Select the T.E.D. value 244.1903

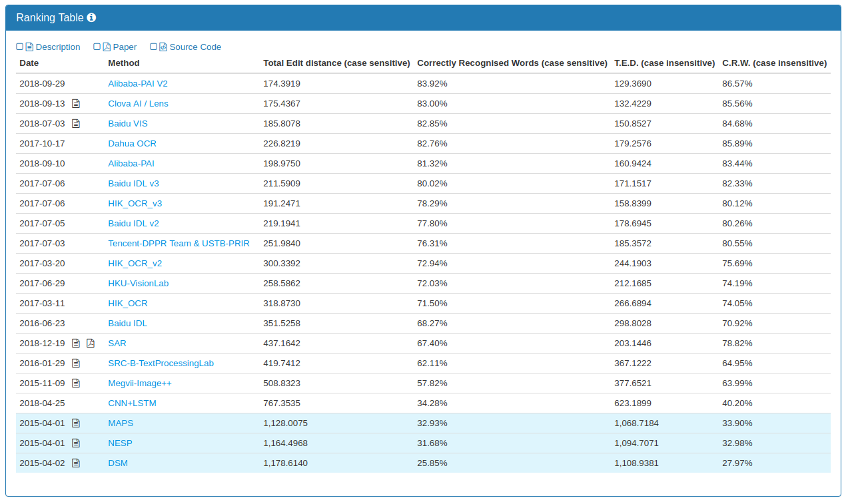pos(633,263)
